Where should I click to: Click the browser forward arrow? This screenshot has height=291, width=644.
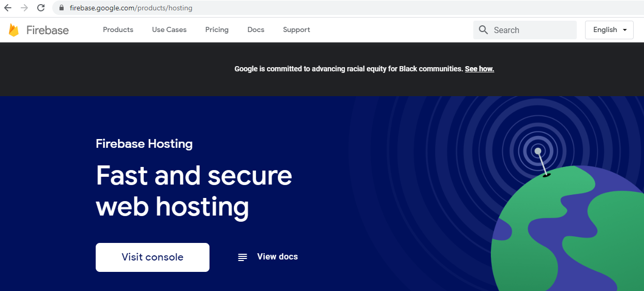coord(24,8)
